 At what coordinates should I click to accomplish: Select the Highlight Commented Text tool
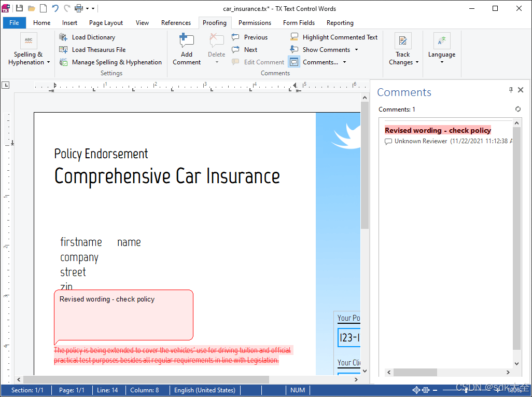pyautogui.click(x=333, y=37)
